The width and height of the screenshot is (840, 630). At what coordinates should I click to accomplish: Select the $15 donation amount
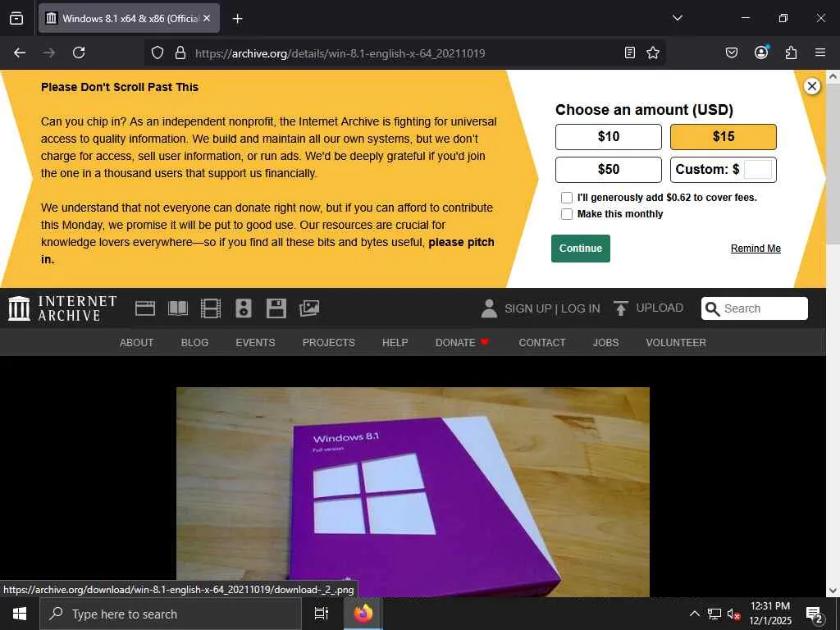(x=724, y=137)
